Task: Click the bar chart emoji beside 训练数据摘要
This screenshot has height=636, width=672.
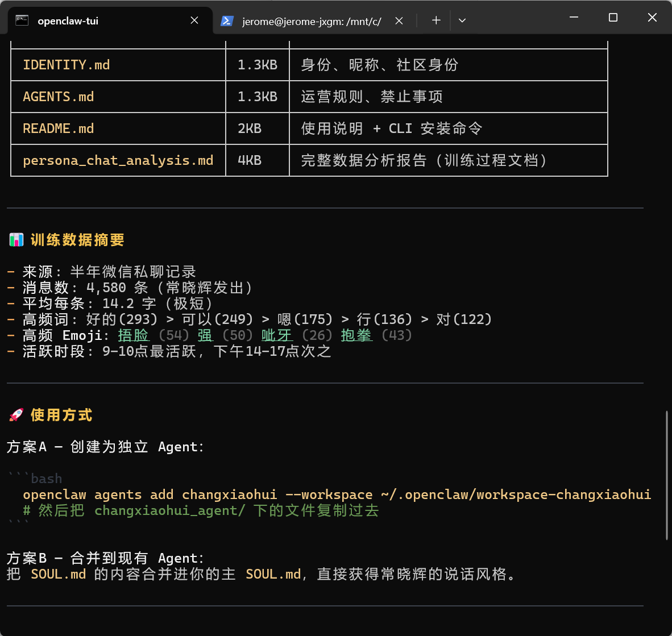Action: coord(16,240)
